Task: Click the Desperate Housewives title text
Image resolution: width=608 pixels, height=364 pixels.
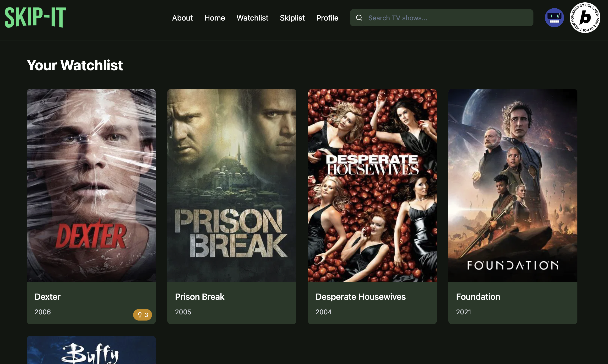Action: click(360, 297)
